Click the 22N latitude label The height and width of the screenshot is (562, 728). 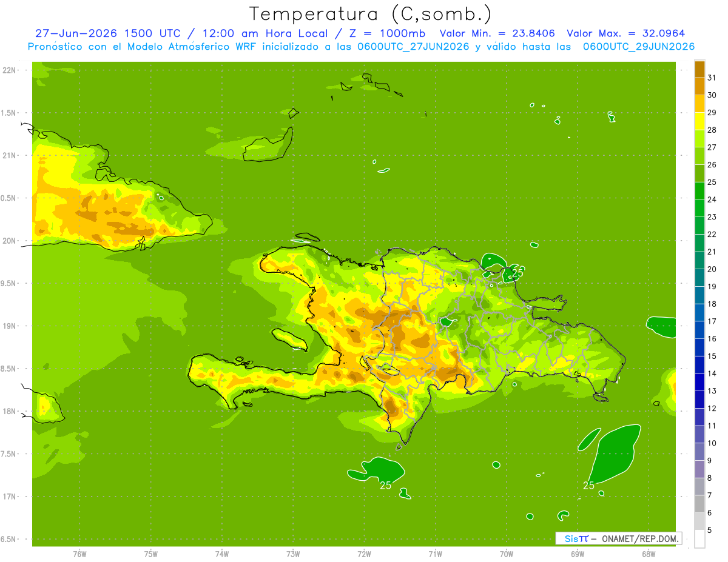(x=10, y=70)
